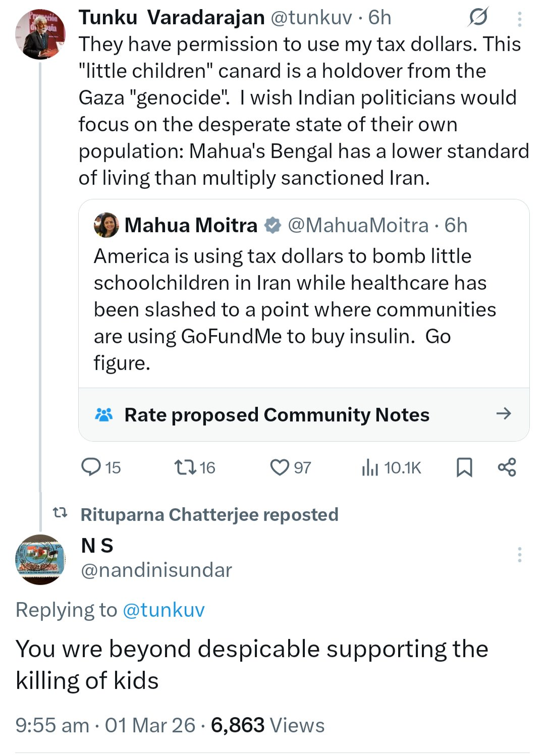This screenshot has width=545, height=756.
Task: Open Rate proposed Community Notes arrow
Action: 504,414
